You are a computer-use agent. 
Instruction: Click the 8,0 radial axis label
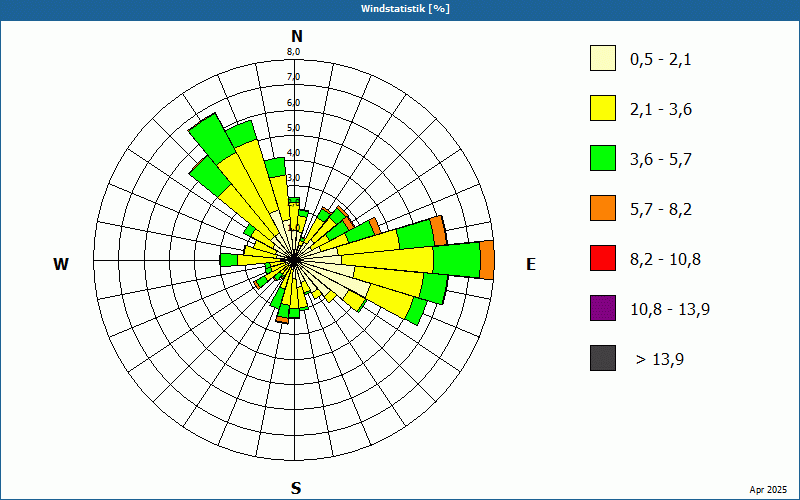click(293, 52)
